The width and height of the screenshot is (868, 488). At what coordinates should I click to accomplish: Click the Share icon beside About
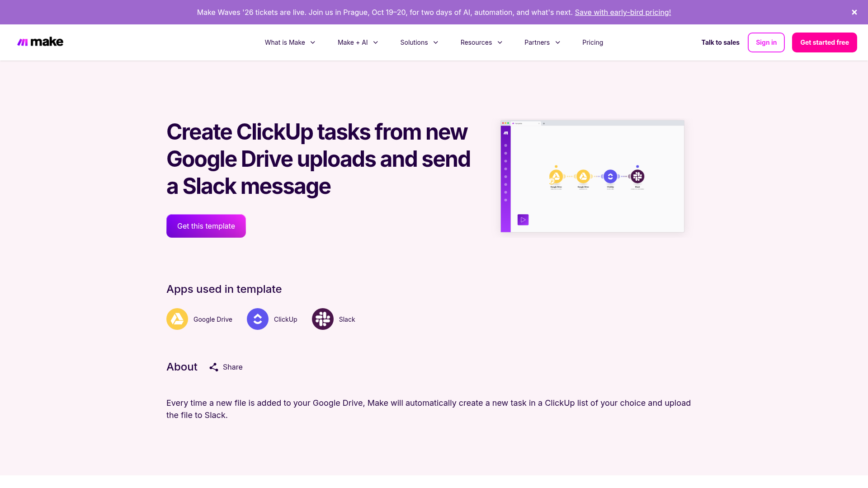pos(214,367)
